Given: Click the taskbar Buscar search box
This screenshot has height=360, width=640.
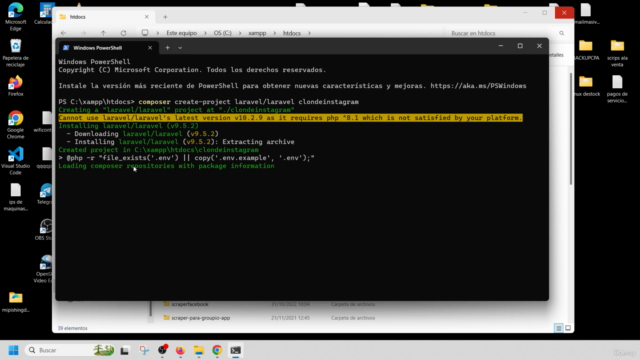Looking at the screenshot, I should pos(69,350).
